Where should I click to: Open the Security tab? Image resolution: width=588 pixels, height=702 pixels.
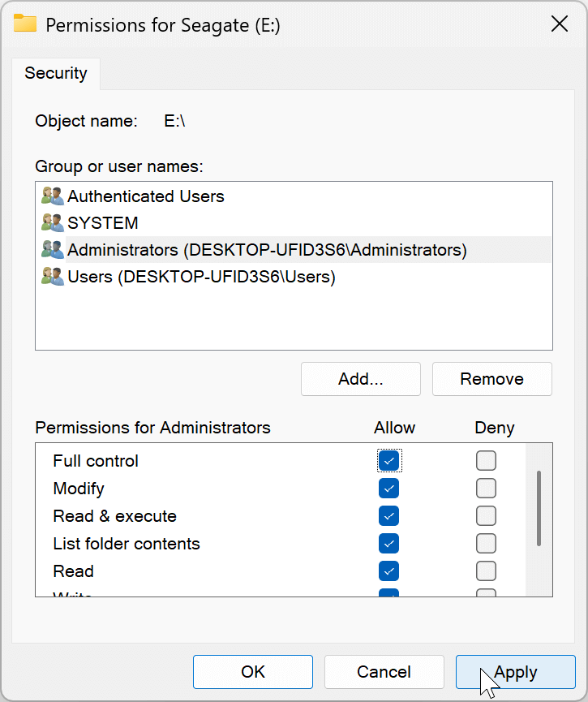coord(56,73)
